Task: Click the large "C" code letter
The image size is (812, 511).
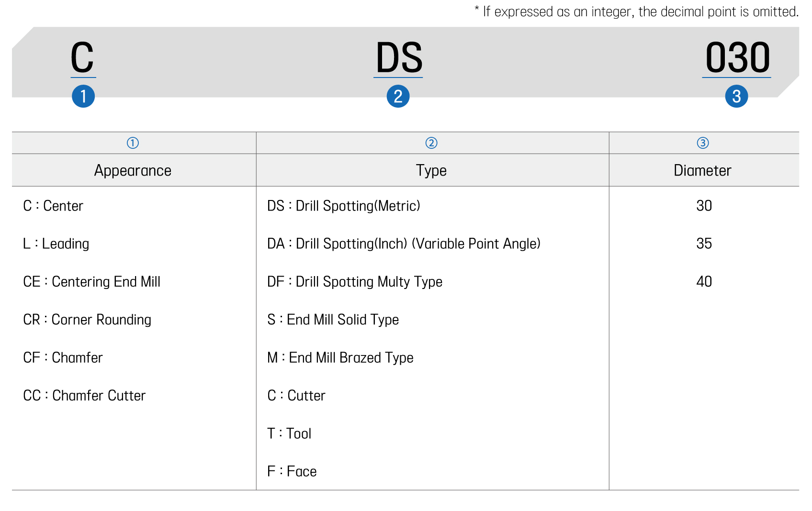Action: (x=82, y=58)
